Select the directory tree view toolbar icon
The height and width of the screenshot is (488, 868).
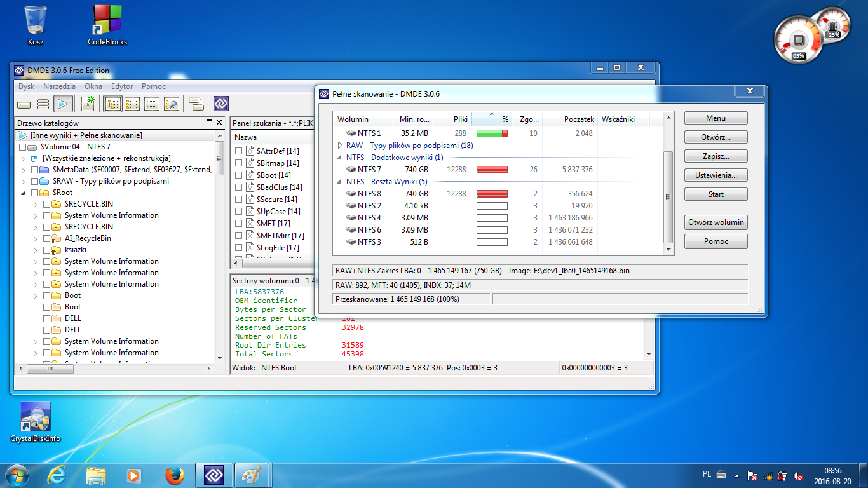pos(113,104)
